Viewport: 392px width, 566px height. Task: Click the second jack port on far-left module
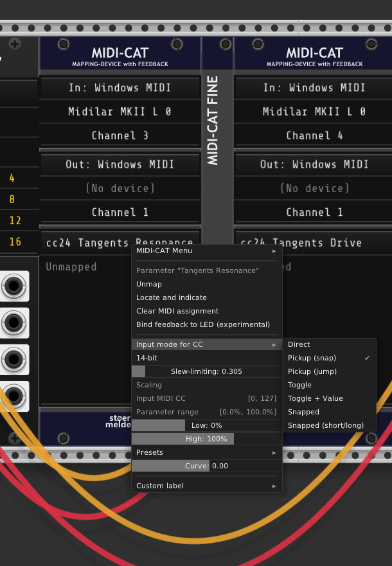13,323
